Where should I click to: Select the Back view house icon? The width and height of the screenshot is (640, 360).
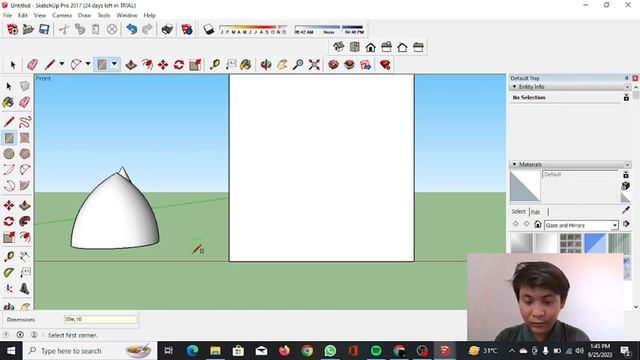[402, 47]
